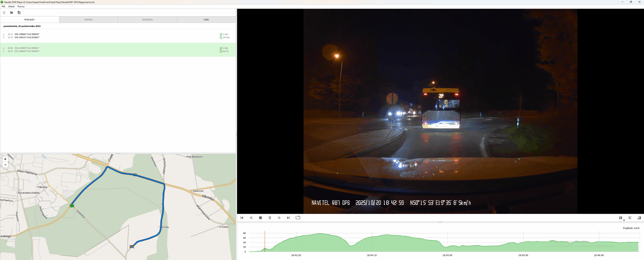644x260 pixels.
Task: Click the snapshot export icon by playback controls
Action: point(298,218)
